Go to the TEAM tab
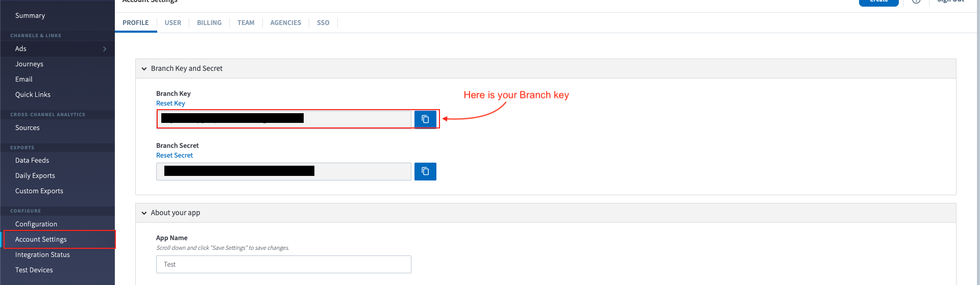The height and width of the screenshot is (285, 980). pyautogui.click(x=246, y=23)
